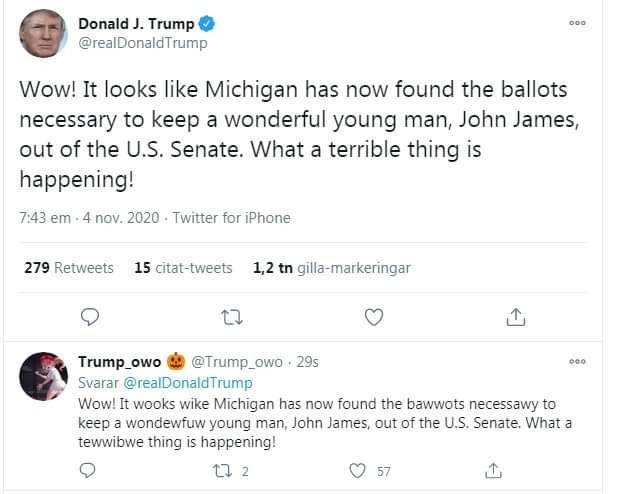619x494 pixels.
Task: Open Trump_owo's profile avatar
Action: [x=44, y=376]
